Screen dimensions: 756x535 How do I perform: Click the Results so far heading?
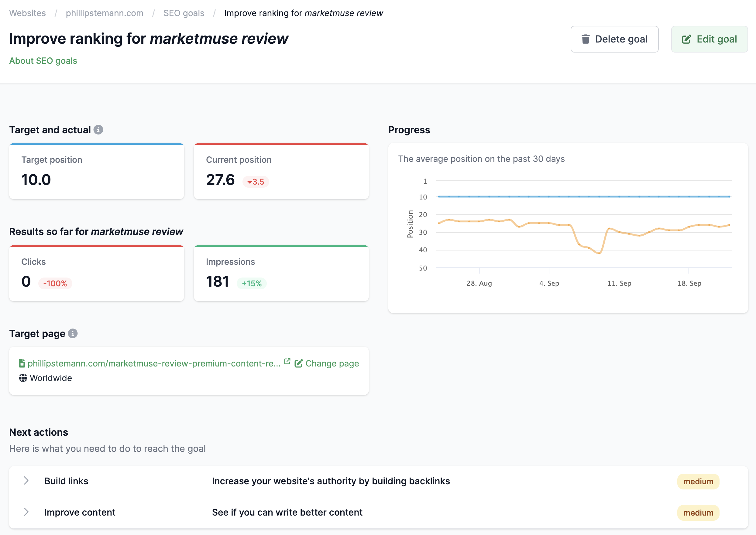[x=96, y=232]
